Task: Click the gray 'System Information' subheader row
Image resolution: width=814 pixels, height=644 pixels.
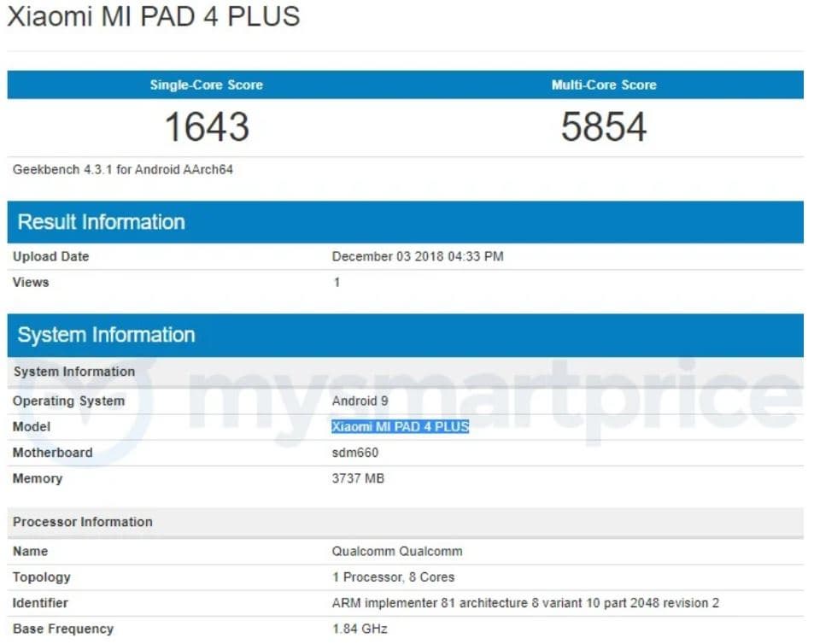Action: click(x=406, y=372)
